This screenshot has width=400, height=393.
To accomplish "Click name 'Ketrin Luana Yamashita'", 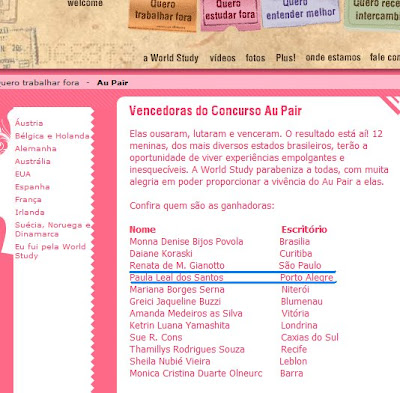I will coord(180,326).
